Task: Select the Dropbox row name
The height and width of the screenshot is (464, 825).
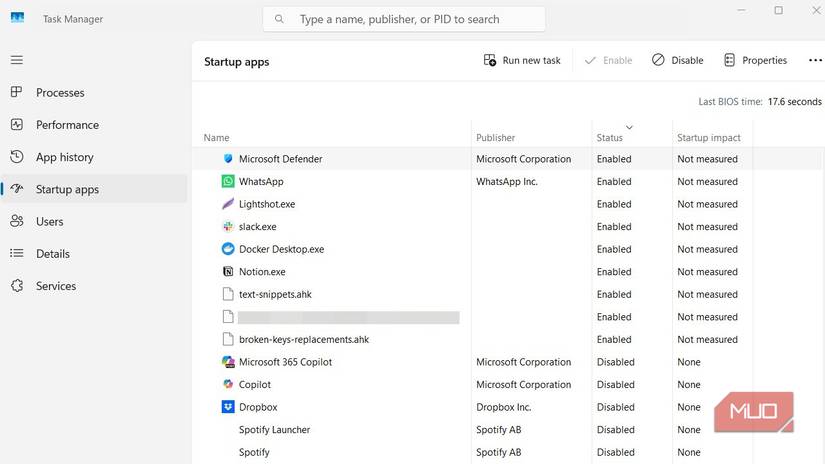Action: click(258, 407)
